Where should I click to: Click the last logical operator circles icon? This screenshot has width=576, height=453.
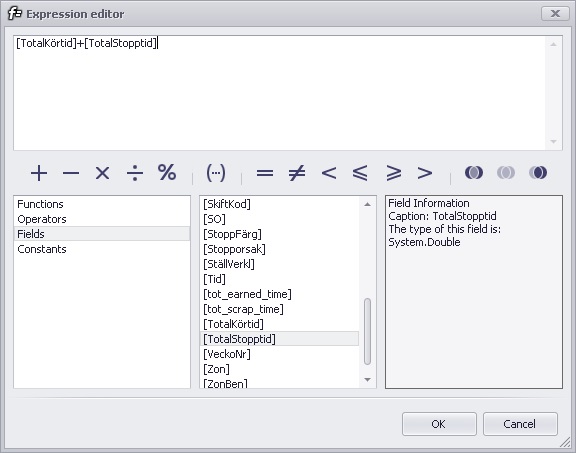pos(538,172)
